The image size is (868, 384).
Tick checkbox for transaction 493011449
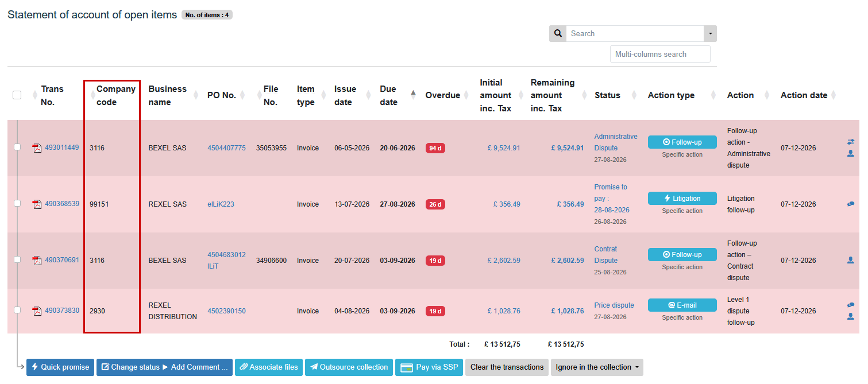coord(17,147)
